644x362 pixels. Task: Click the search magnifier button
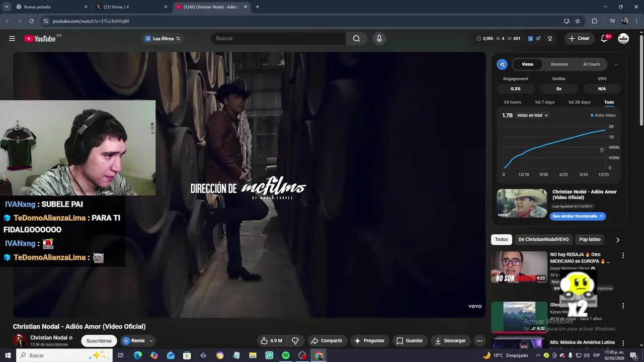point(356,39)
